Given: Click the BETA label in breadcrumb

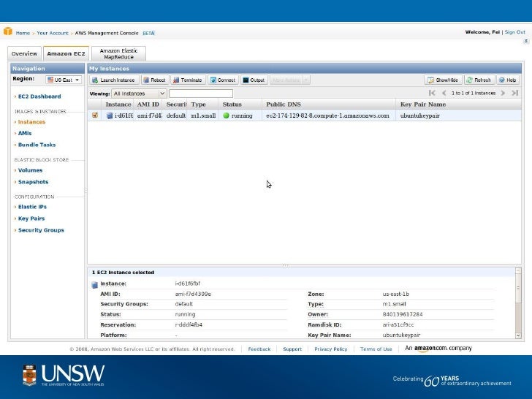Looking at the screenshot, I should [148, 33].
